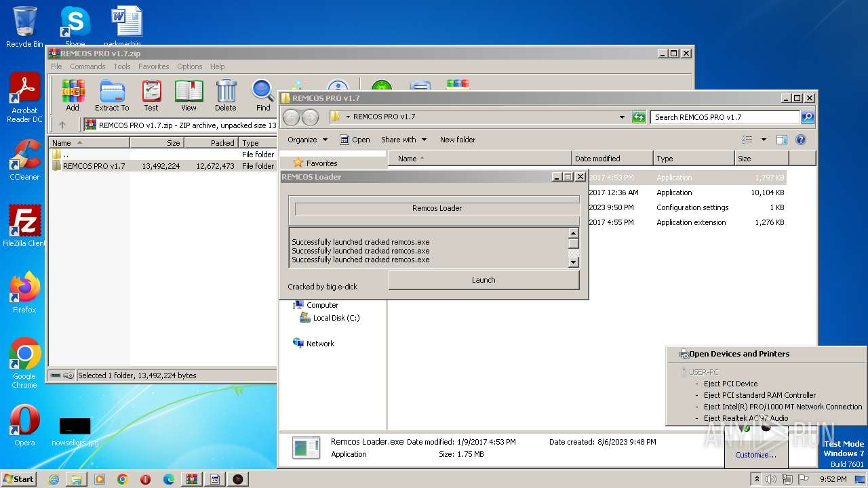The height and width of the screenshot is (488, 868).
Task: Open the Options menu in WinRAR
Action: pos(190,66)
